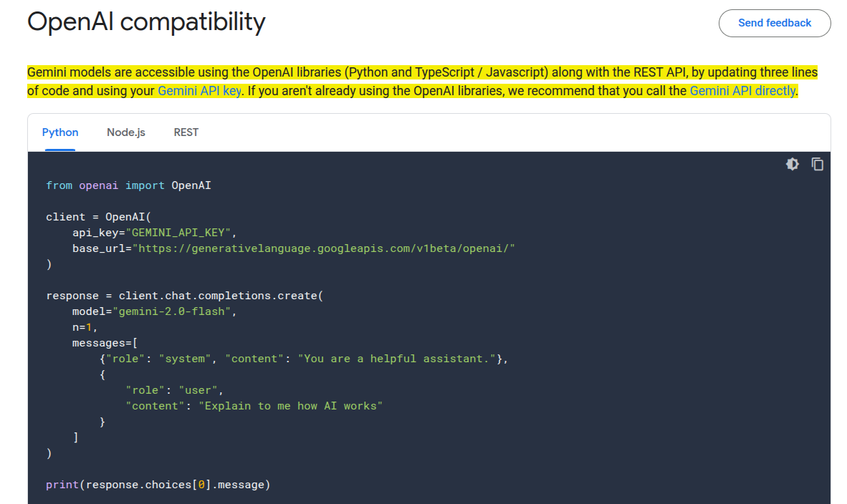Image resolution: width=847 pixels, height=504 pixels.
Task: Switch to the REST tab
Action: coord(186,132)
